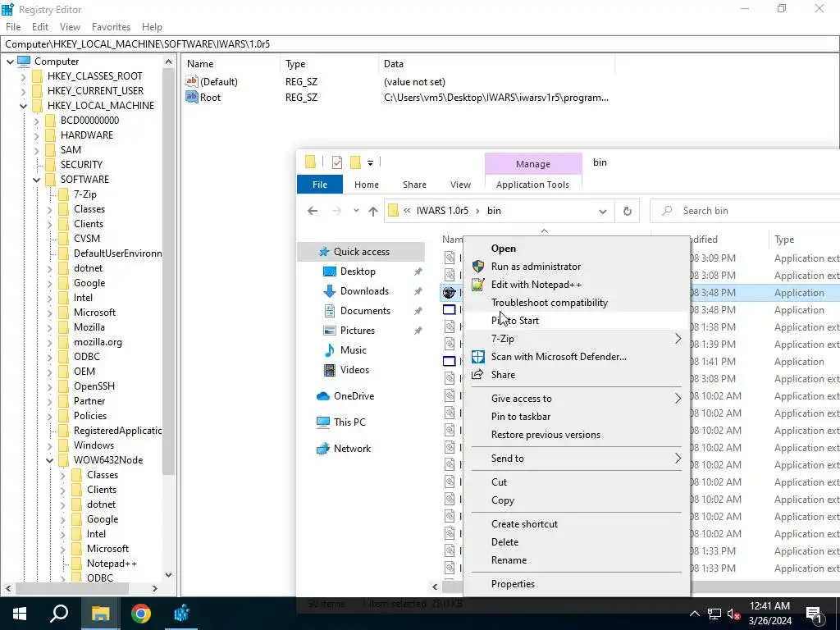Select the OpenSSH registry key

[x=94, y=386]
